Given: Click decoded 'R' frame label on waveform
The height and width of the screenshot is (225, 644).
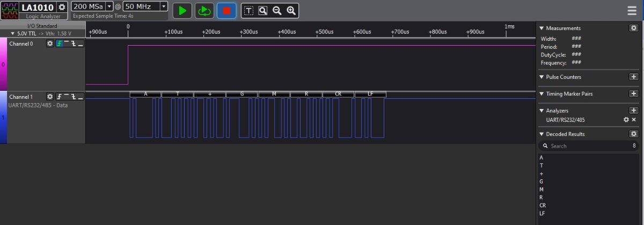Looking at the screenshot, I should (x=306, y=94).
